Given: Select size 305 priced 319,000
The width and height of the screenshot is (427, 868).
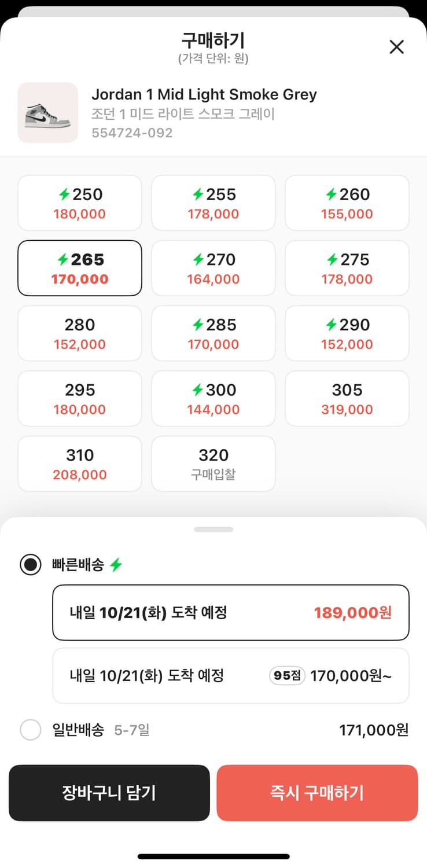Looking at the screenshot, I should (x=347, y=399).
